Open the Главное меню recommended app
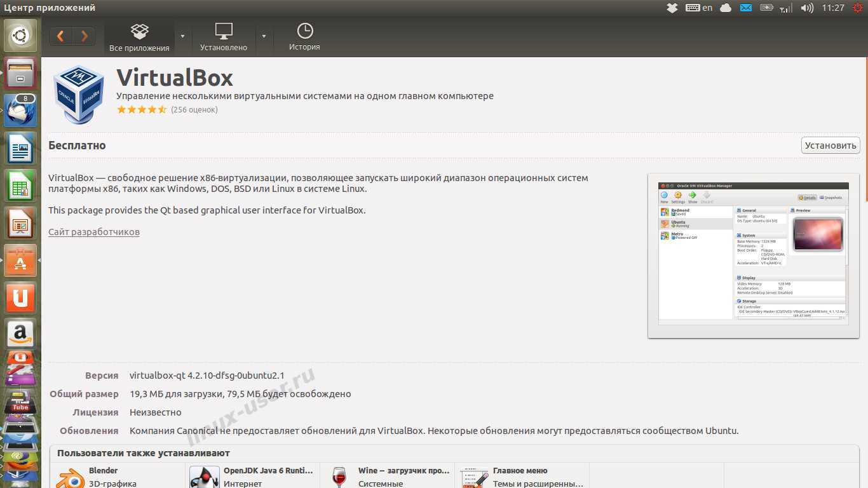 click(x=520, y=471)
